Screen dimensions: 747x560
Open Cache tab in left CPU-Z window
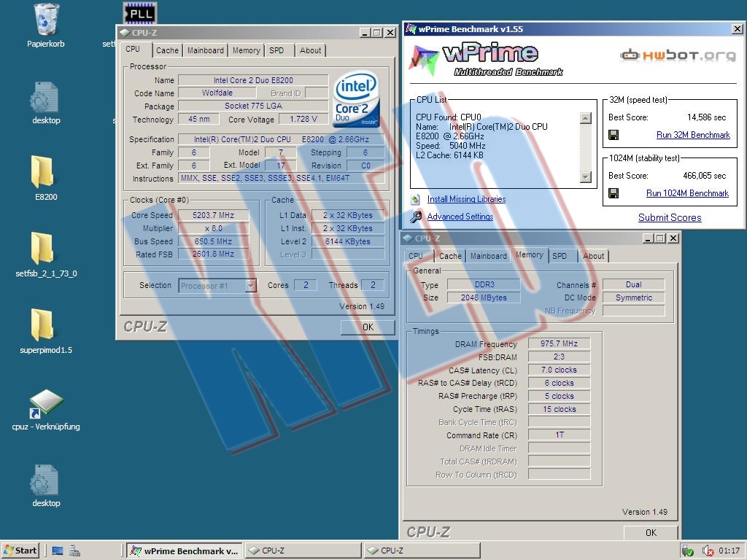tap(167, 50)
